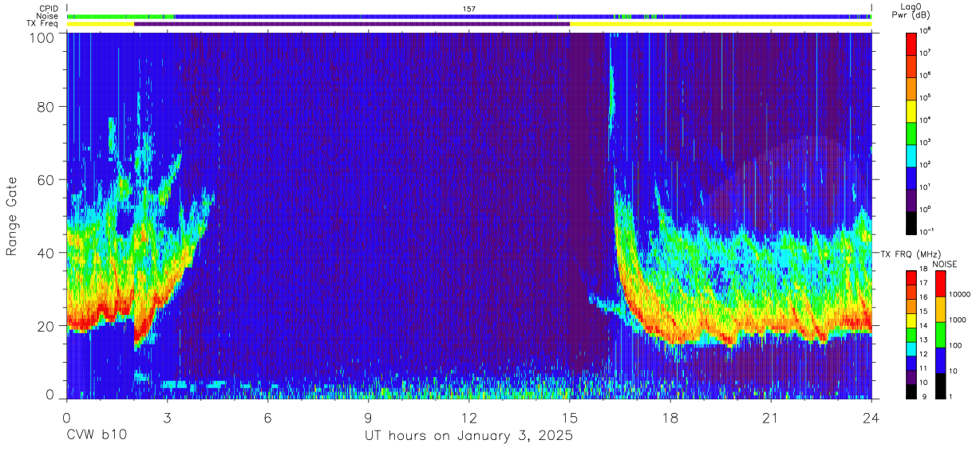Viewport: 980px width, 452px height.
Task: Click the blue segment of the NOISE colorbar
Action: (x=941, y=360)
